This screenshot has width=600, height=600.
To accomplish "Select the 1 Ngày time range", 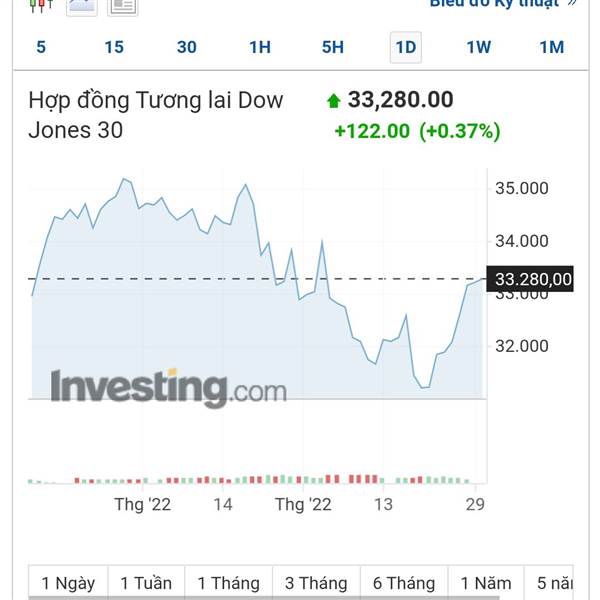I will coord(68,583).
